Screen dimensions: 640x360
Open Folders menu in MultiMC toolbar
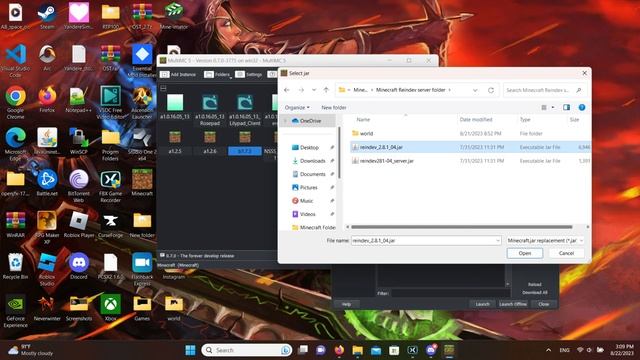click(218, 74)
